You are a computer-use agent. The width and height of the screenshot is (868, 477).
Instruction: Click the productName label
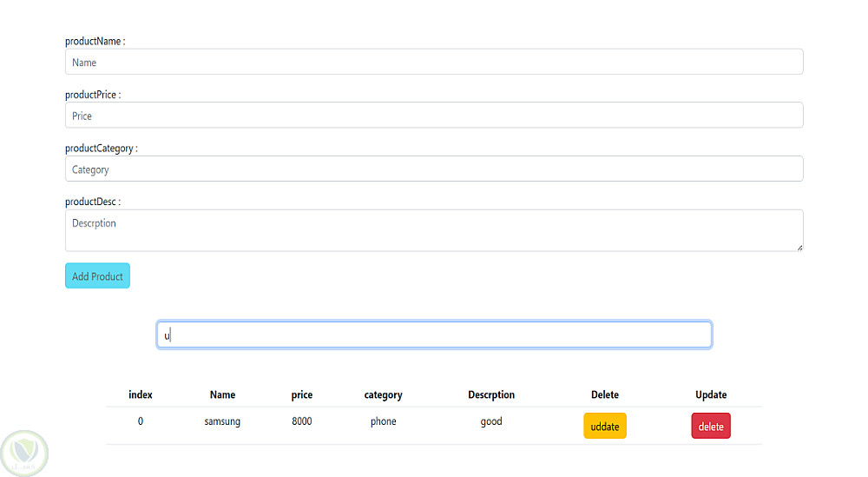(95, 42)
